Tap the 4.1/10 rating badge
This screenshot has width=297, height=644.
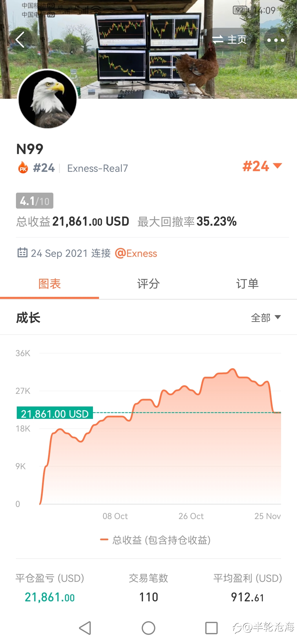35,201
